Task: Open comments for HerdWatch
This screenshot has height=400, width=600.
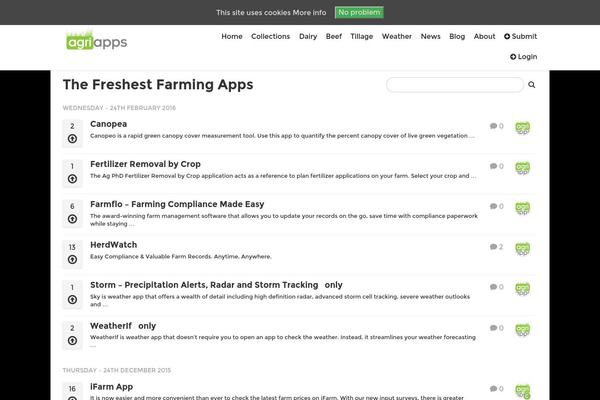Action: click(496, 247)
